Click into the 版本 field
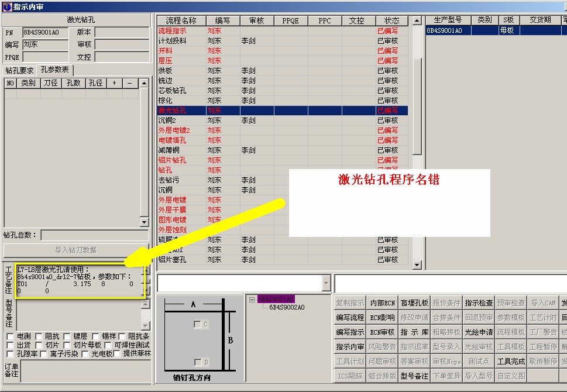Image resolution: width=567 pixels, height=392 pixels. click(x=122, y=33)
